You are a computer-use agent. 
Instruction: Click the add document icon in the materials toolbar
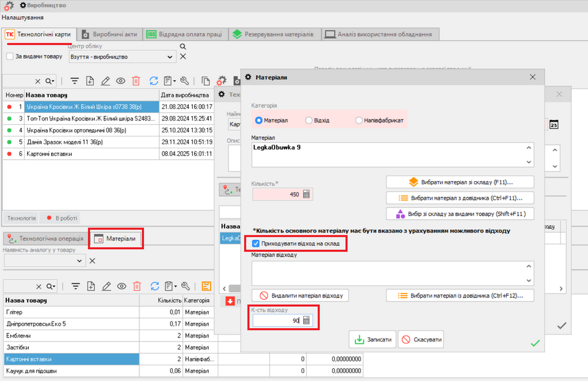pos(91,286)
